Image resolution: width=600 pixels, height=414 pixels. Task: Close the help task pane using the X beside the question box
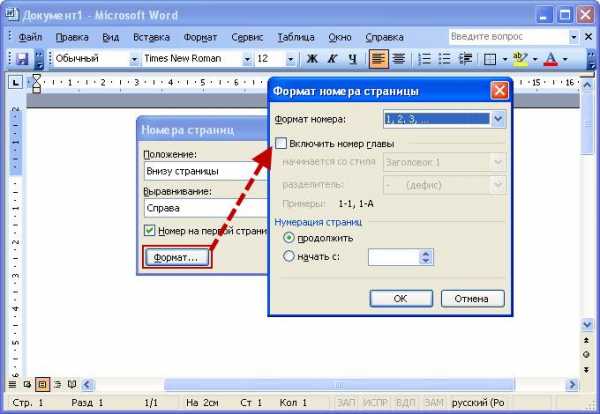pos(589,37)
